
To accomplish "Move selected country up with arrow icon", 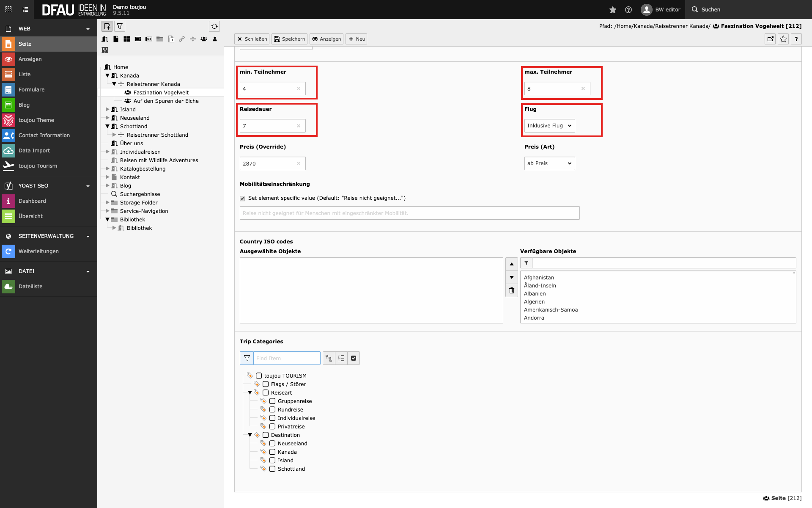I will 512,264.
